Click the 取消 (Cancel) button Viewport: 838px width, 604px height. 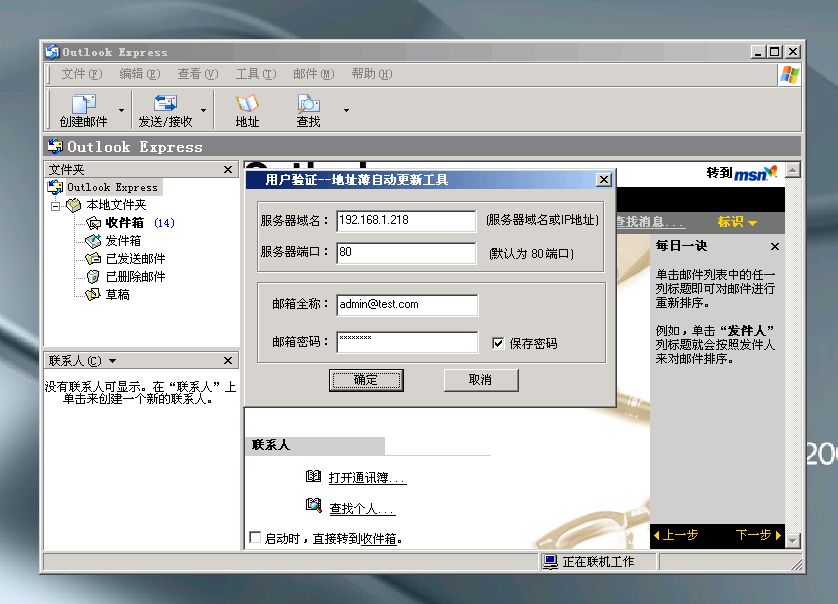[480, 380]
